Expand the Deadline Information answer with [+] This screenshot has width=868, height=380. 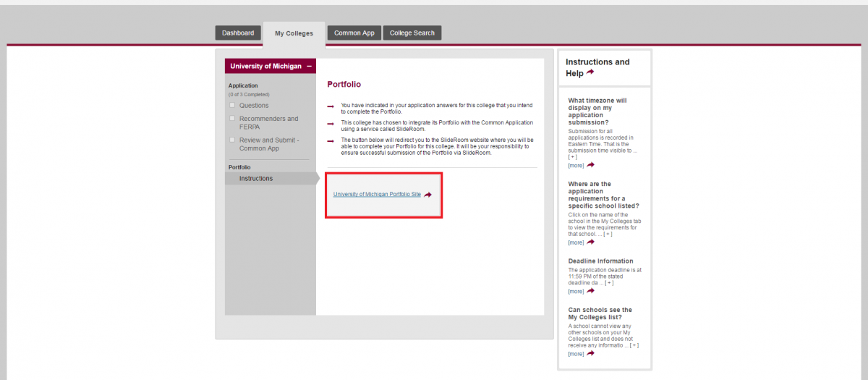609,283
